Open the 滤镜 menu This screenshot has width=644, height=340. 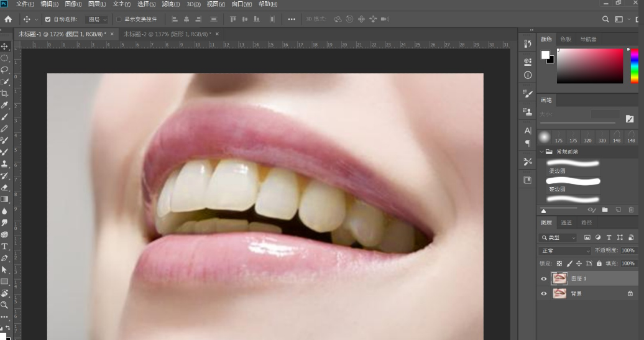tap(170, 4)
